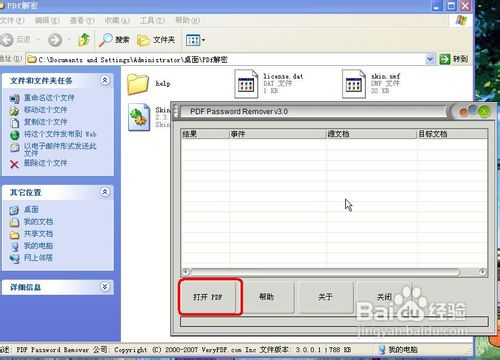Click the Search (搜索) toolbar button
The height and width of the screenshot is (360, 500).
pos(114,40)
